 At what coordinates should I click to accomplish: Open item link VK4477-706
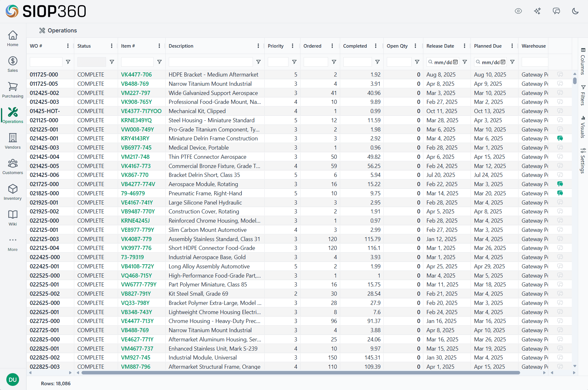click(136, 75)
